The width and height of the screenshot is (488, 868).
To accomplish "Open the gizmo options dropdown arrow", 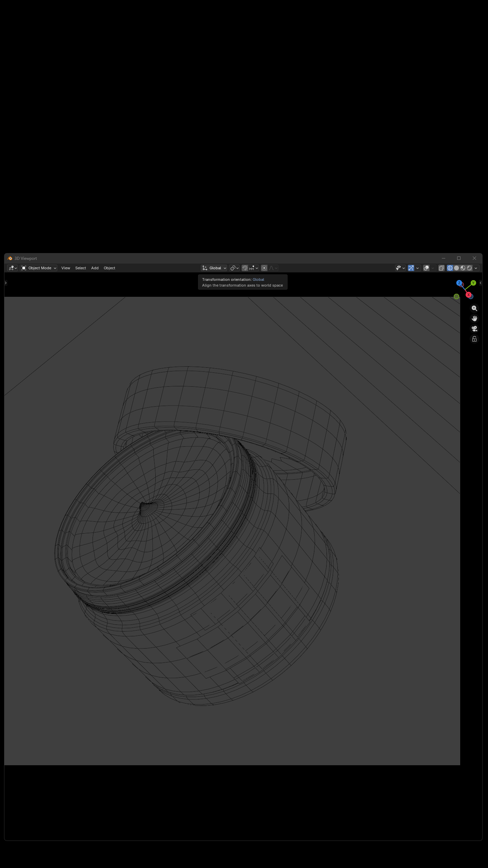I will (417, 268).
